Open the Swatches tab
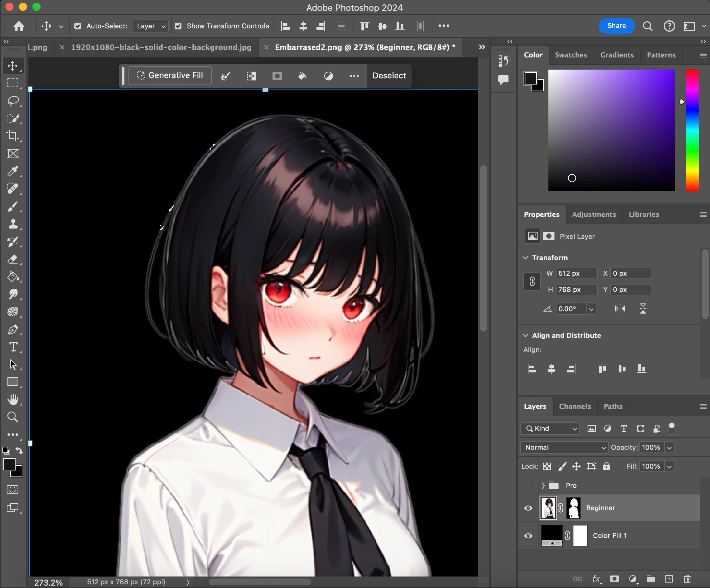710x588 pixels. click(x=571, y=55)
